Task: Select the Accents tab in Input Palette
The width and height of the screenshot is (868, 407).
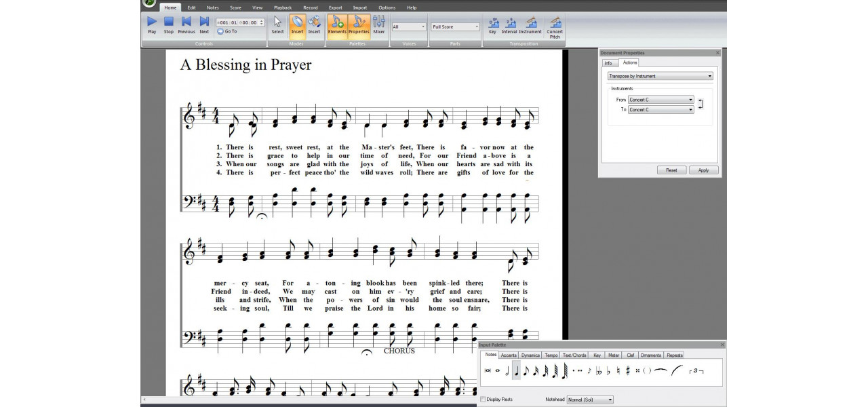Action: point(509,355)
